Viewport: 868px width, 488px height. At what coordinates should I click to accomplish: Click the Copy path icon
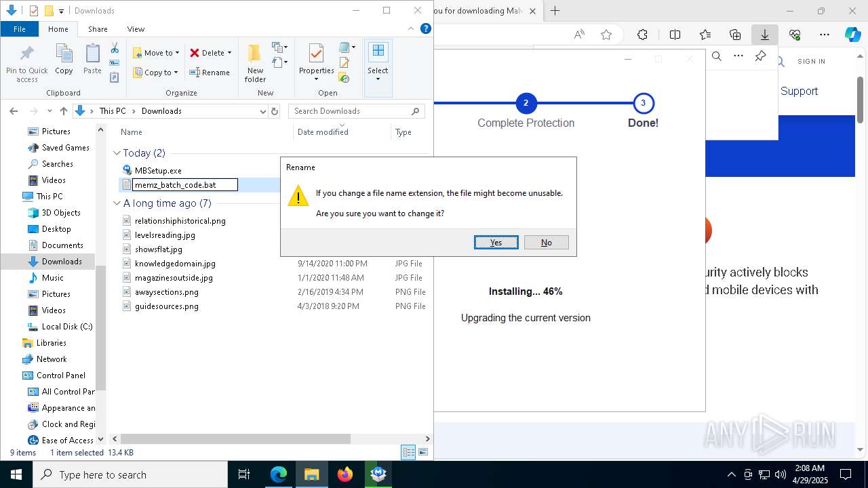(x=115, y=63)
